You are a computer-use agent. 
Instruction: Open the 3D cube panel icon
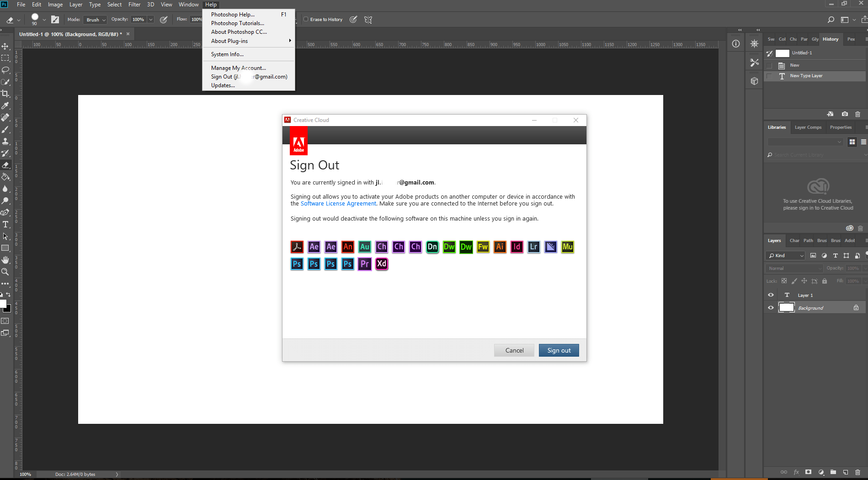pyautogui.click(x=754, y=81)
